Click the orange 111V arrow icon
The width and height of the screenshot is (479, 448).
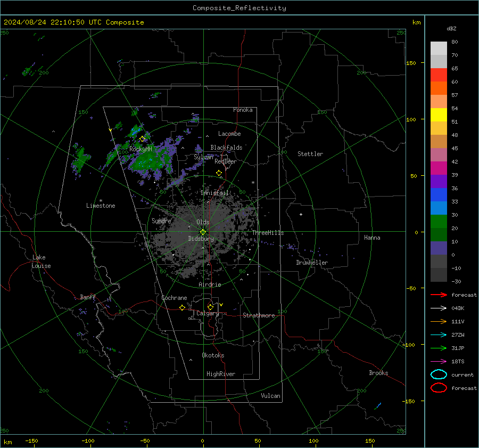click(x=439, y=321)
